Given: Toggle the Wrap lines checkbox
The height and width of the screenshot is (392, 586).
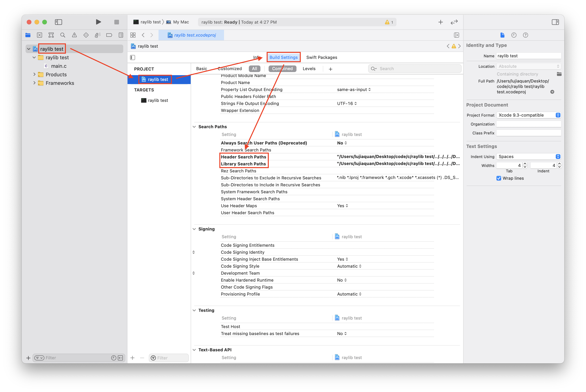Looking at the screenshot, I should pos(498,178).
